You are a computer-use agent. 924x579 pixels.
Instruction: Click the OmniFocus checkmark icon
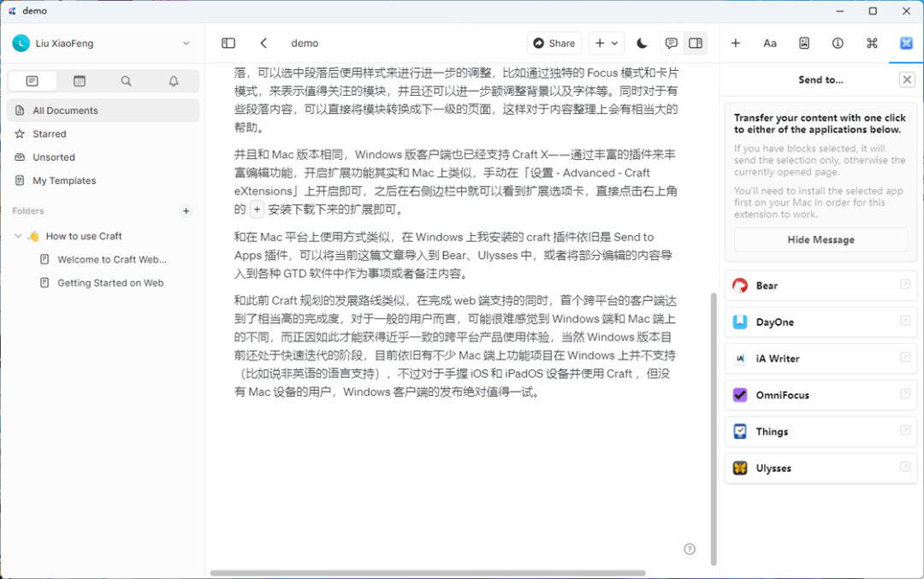click(x=740, y=395)
